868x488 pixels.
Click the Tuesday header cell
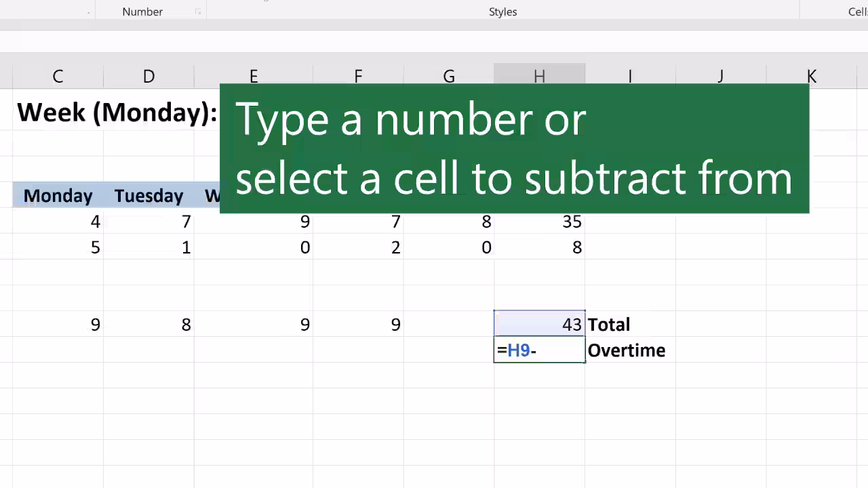[149, 196]
